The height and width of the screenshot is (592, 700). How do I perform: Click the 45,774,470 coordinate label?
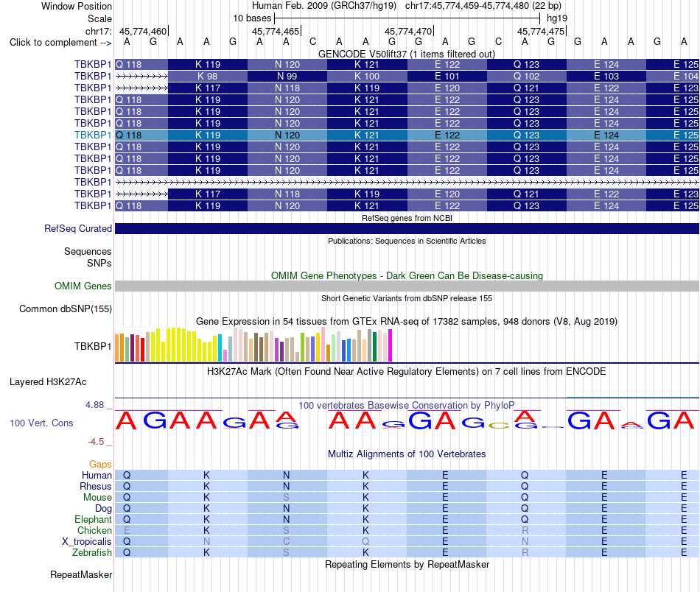click(x=408, y=31)
